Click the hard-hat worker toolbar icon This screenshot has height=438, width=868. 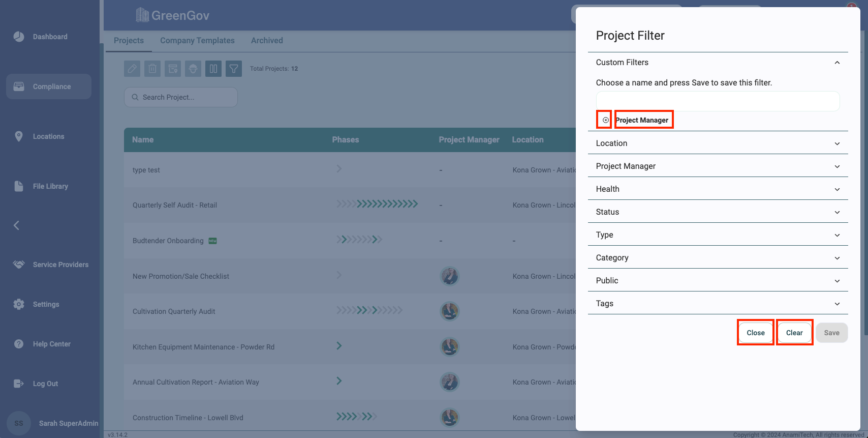click(193, 69)
